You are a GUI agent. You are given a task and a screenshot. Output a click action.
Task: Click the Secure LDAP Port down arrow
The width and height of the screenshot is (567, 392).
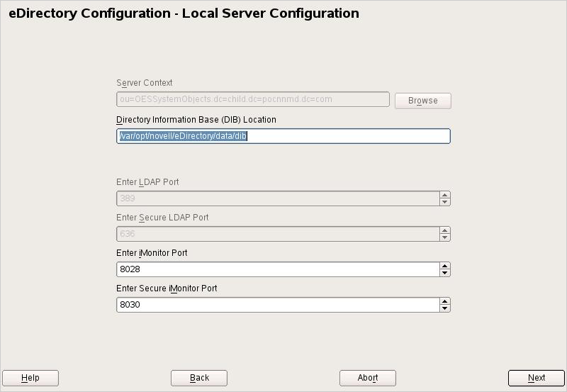tap(445, 237)
